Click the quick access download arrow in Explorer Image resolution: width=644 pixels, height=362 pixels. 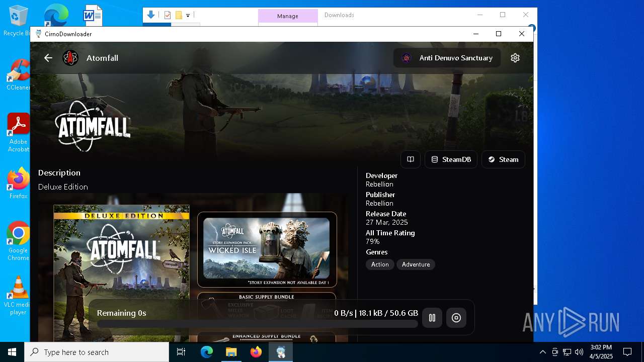150,15
